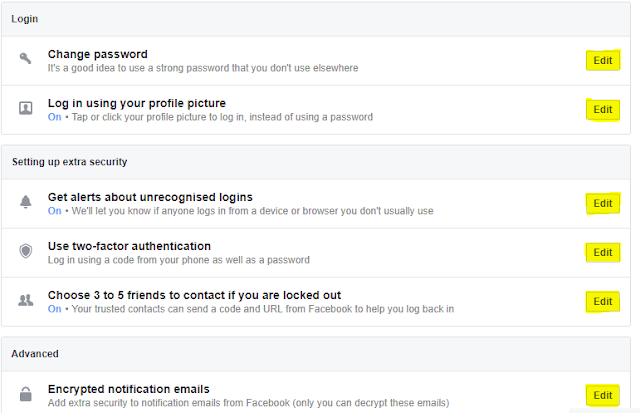Edit Log in using your profile picture

[603, 109]
